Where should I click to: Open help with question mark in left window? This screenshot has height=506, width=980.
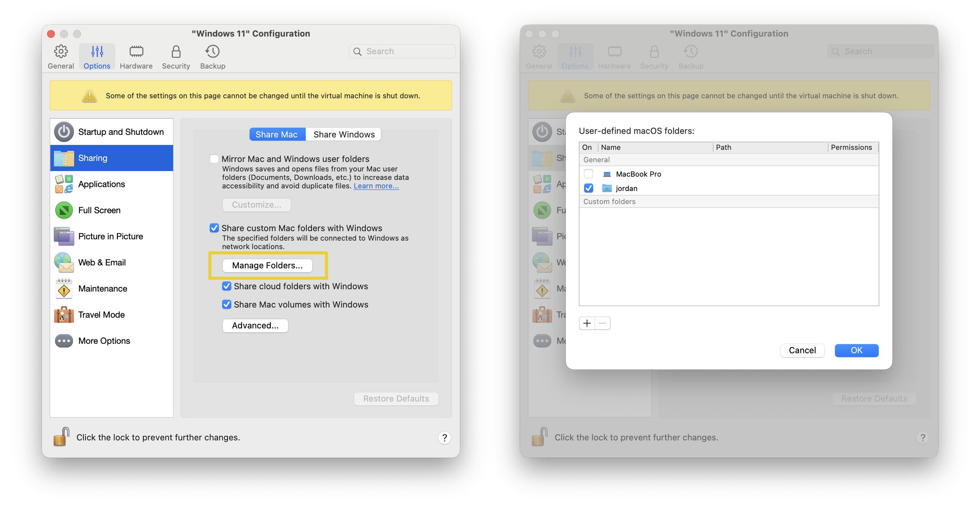(x=444, y=437)
